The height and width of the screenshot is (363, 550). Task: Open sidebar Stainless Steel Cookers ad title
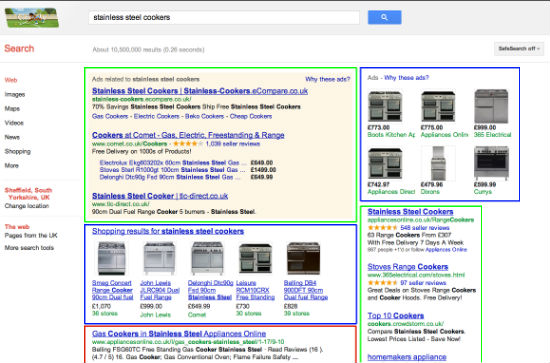[410, 211]
